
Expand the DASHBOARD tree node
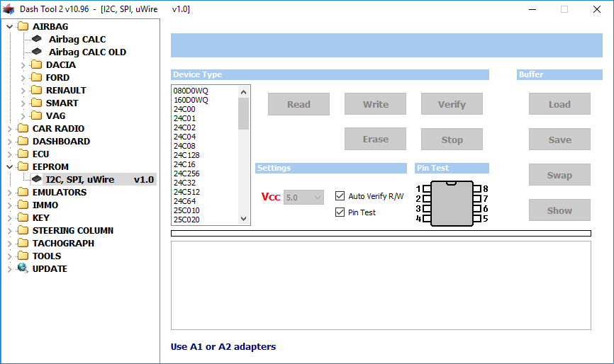tap(10, 142)
